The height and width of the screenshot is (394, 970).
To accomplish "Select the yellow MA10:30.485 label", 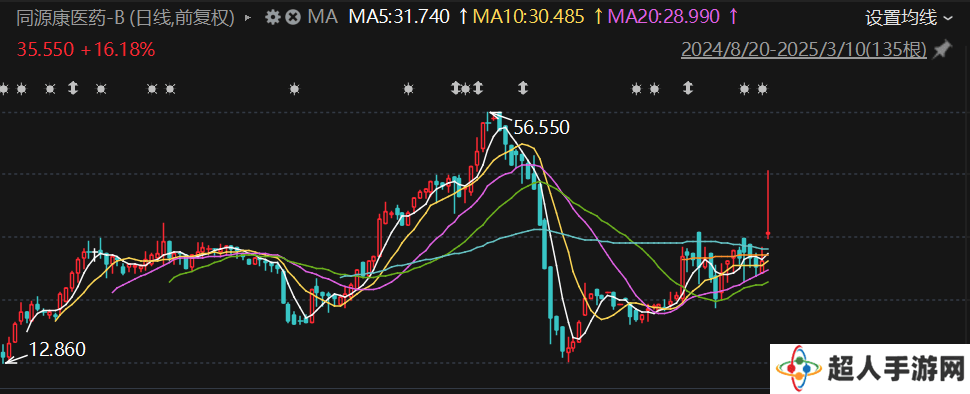I will 529,17.
